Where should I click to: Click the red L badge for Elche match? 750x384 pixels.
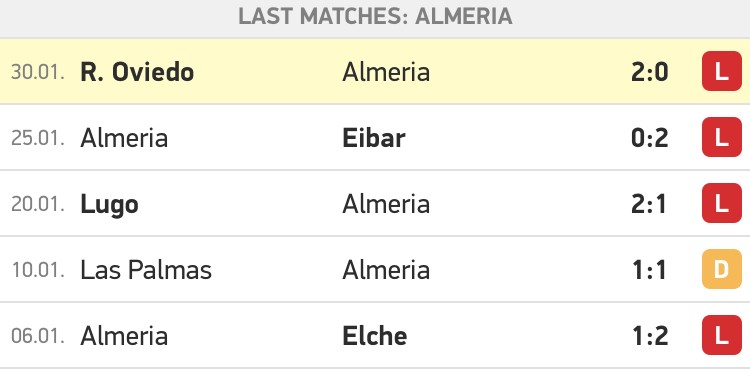click(x=721, y=335)
